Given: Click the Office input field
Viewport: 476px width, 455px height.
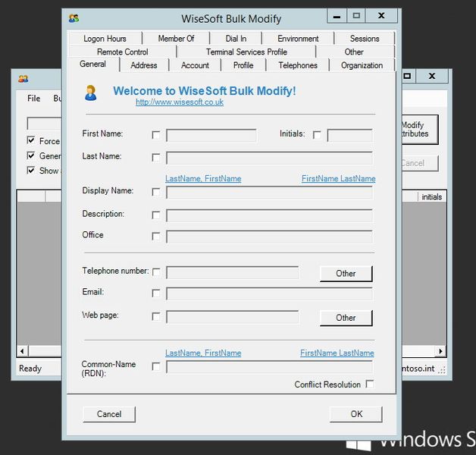Looking at the screenshot, I should (x=270, y=237).
